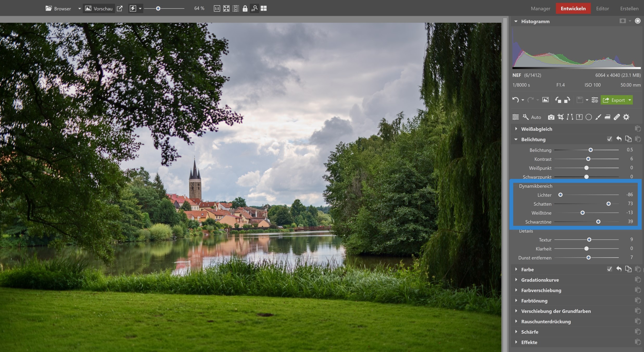Toggle the Farbe group checkbox
This screenshot has height=352, width=644.
coord(609,269)
